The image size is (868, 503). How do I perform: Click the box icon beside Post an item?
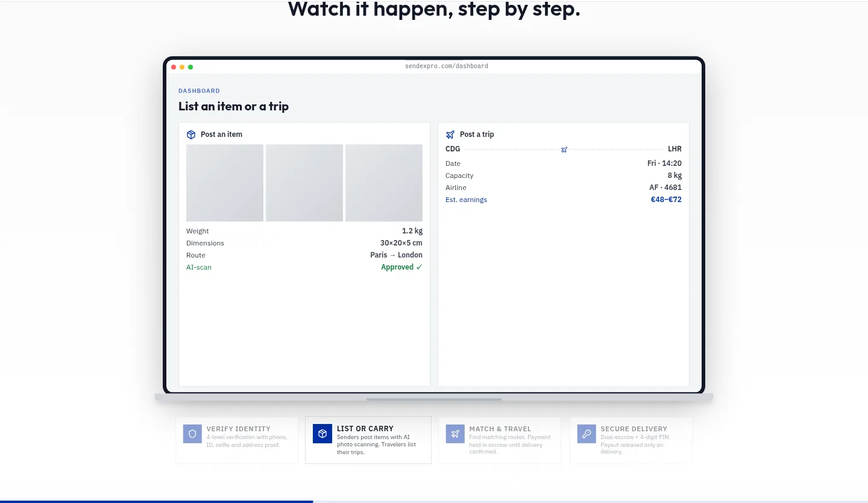coord(191,134)
